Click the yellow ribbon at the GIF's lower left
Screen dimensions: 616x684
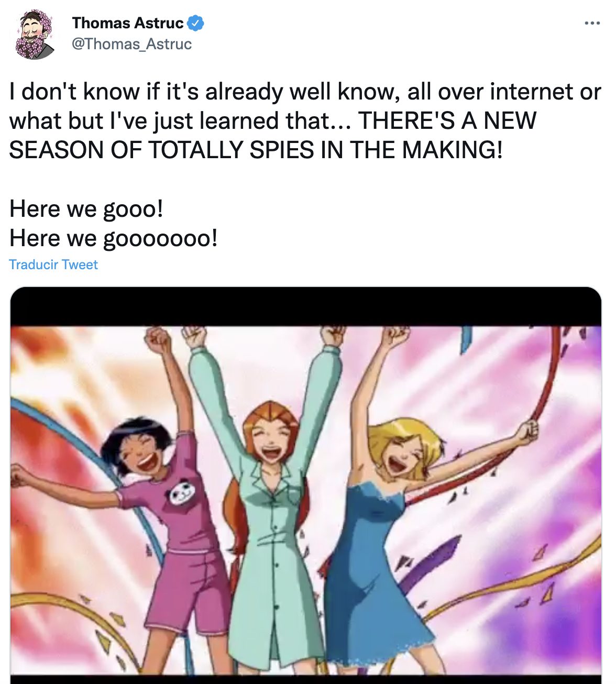pyautogui.click(x=79, y=613)
